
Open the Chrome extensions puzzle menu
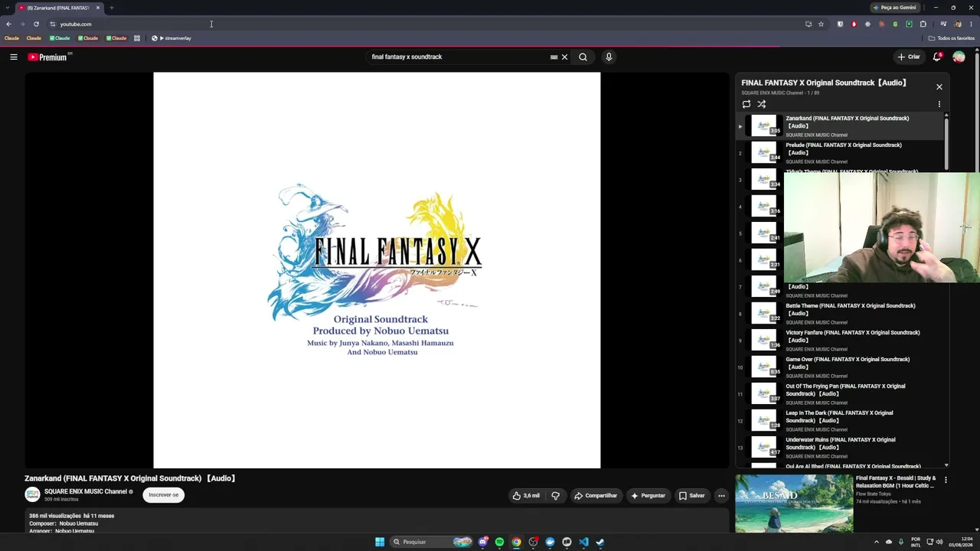click(x=923, y=24)
